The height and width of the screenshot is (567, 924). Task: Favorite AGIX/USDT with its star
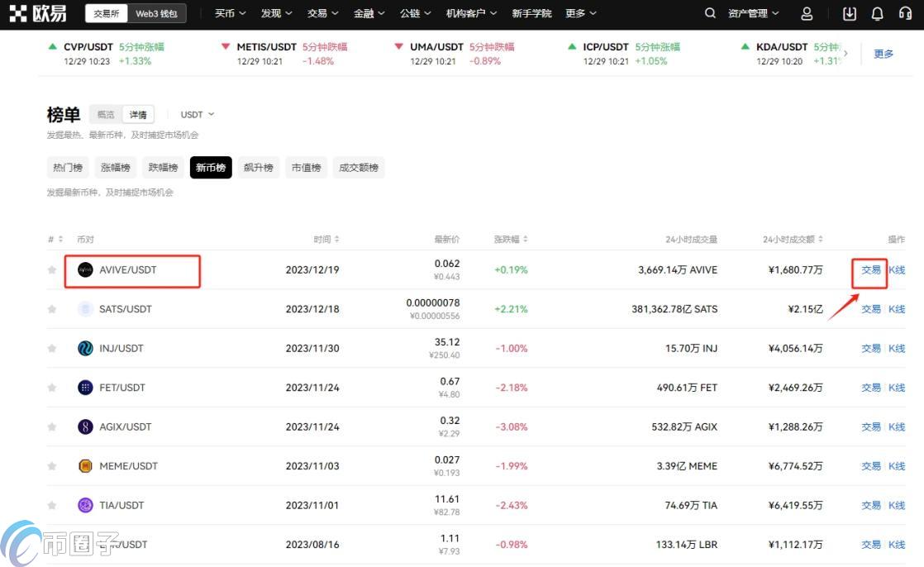pos(52,426)
